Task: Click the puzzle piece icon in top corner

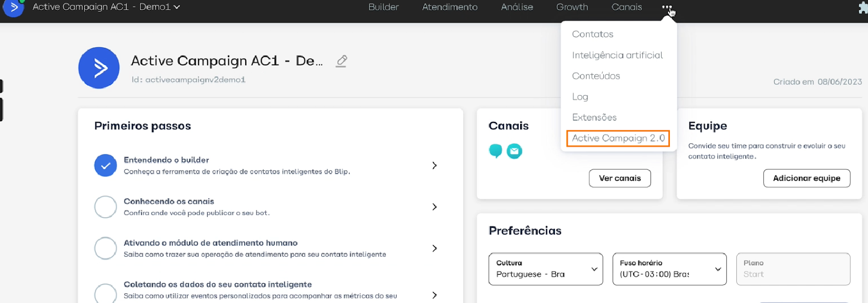Action: click(x=863, y=8)
